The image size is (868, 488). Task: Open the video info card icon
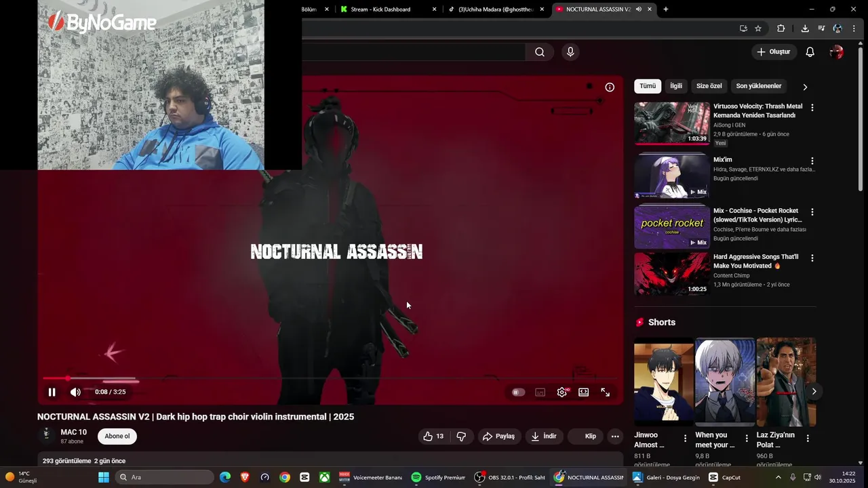click(610, 87)
